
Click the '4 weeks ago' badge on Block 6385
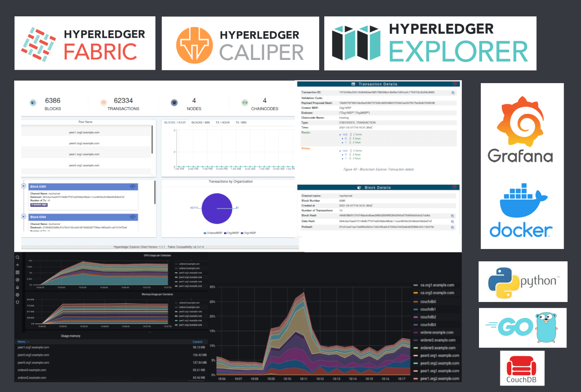click(x=39, y=205)
